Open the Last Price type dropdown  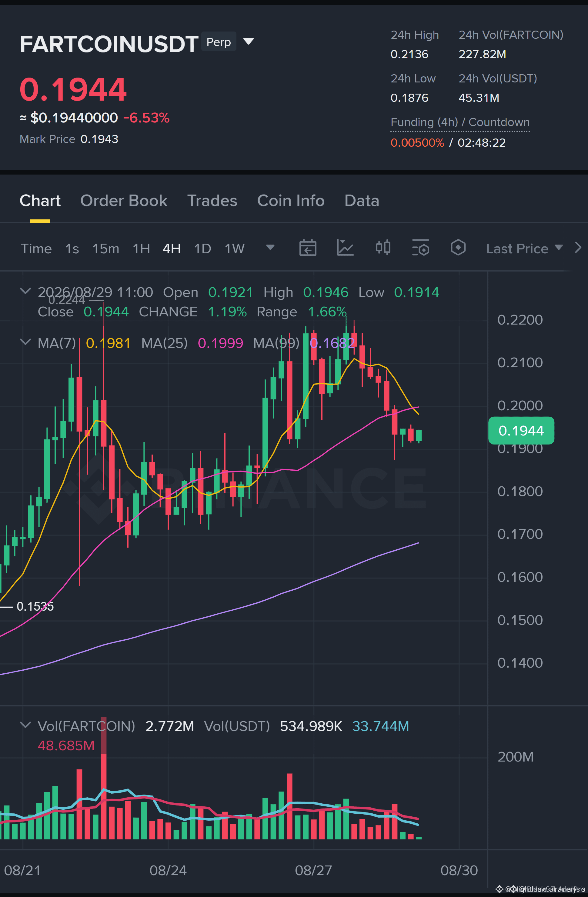coord(524,249)
